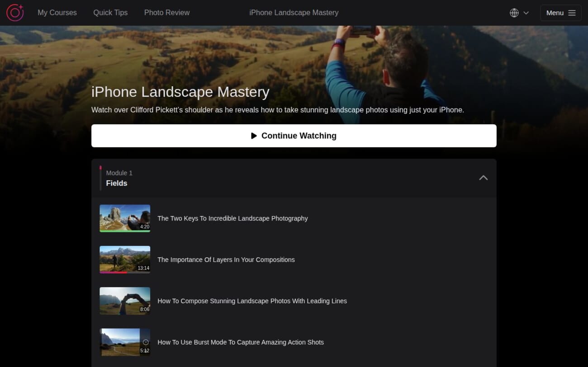The image size is (588, 367).
Task: Click the Menu button
Action: click(561, 13)
